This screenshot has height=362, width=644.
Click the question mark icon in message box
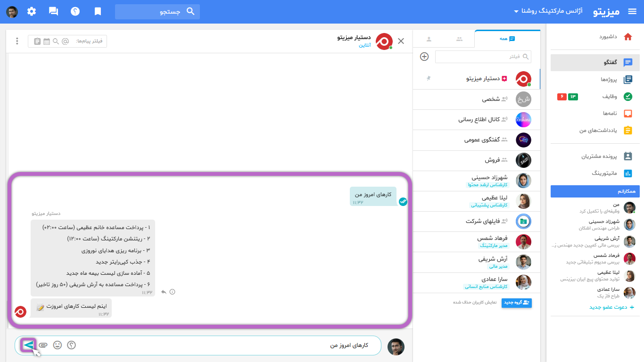tap(72, 345)
